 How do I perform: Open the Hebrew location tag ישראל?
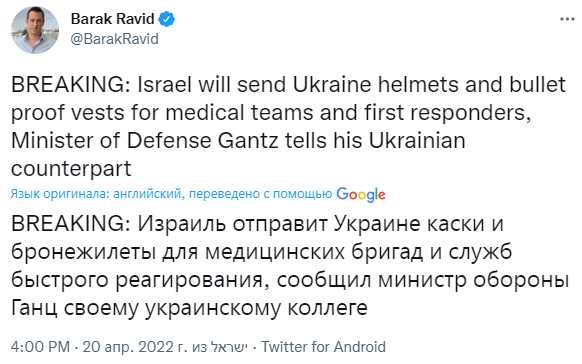229,347
